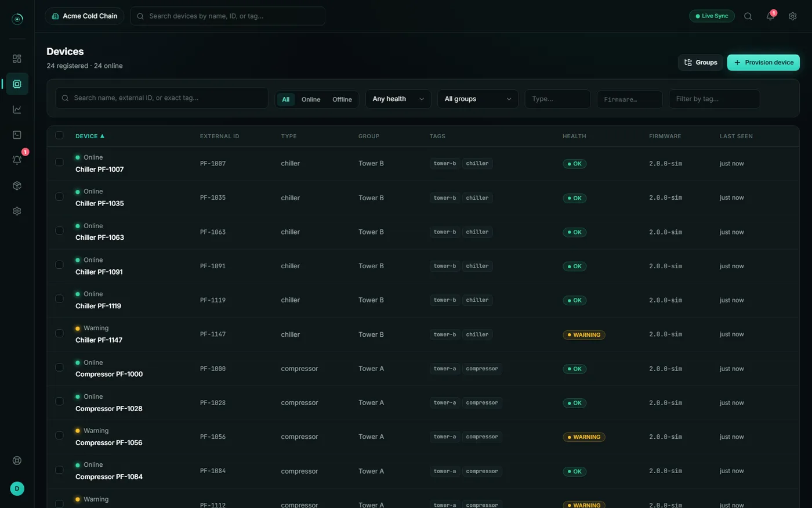The height and width of the screenshot is (508, 812).
Task: Click the compressor tag on PF-1084 row
Action: click(482, 471)
